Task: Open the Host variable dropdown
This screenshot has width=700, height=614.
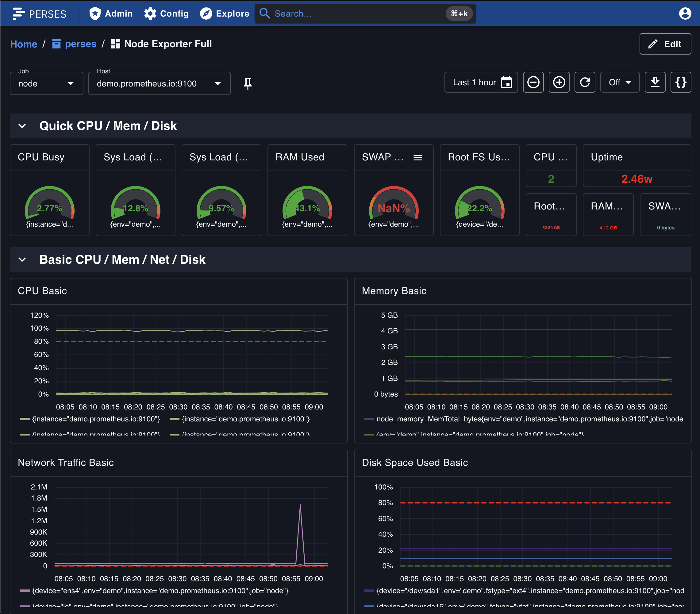Action: [x=159, y=83]
